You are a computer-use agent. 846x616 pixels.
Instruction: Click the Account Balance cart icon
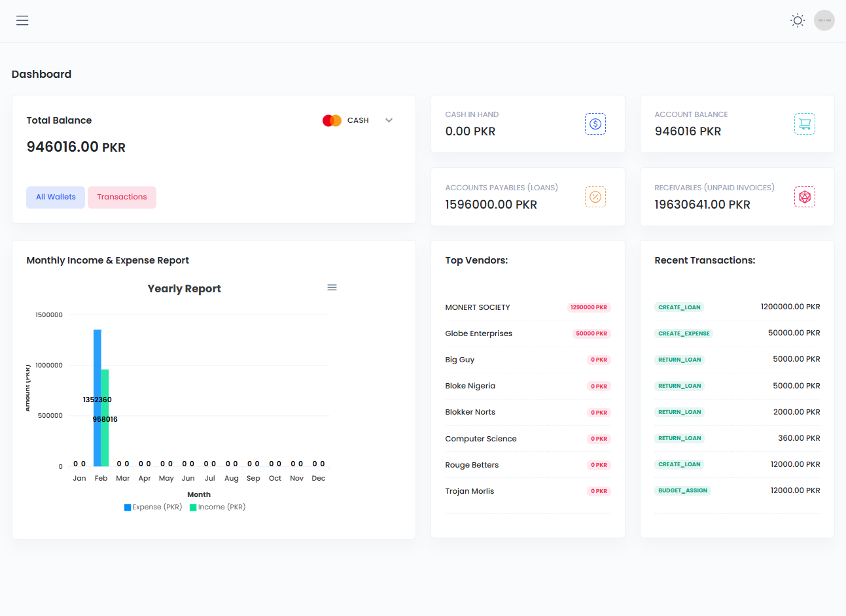click(x=805, y=124)
